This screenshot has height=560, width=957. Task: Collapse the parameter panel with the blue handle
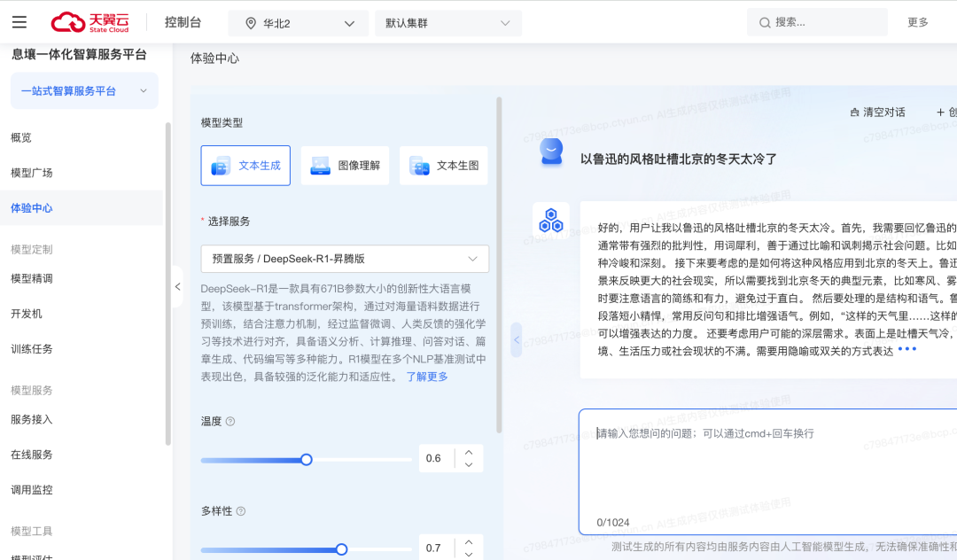517,339
